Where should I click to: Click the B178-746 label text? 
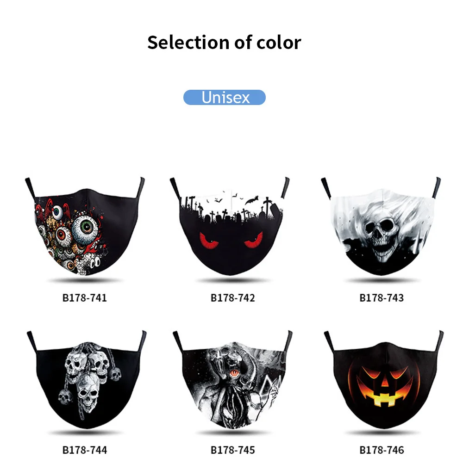(382, 450)
